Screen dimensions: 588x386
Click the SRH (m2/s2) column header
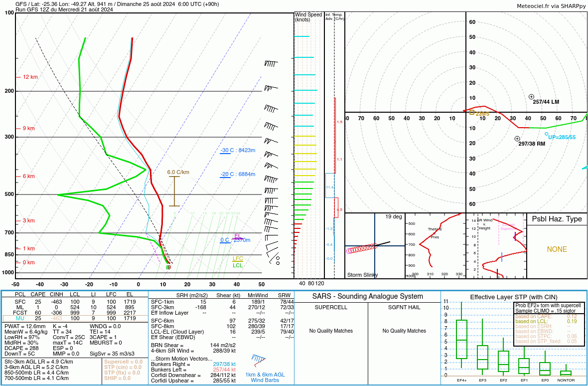(192, 296)
